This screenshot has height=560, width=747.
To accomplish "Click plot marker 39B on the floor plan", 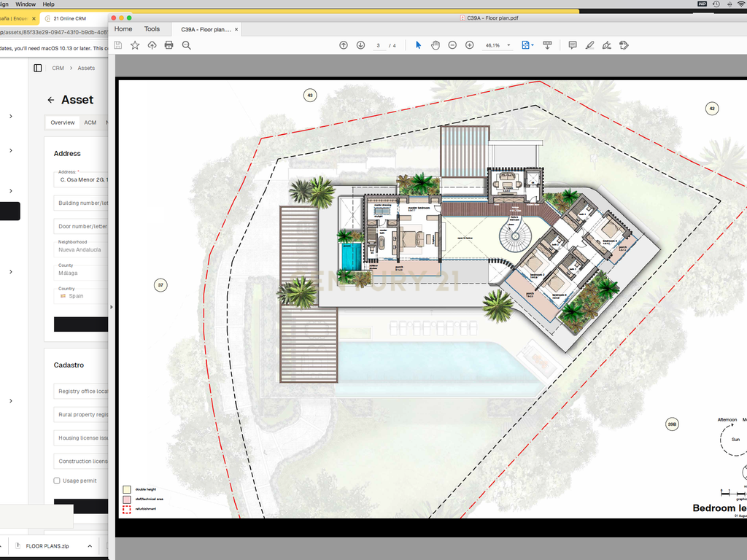I will coord(672,424).
